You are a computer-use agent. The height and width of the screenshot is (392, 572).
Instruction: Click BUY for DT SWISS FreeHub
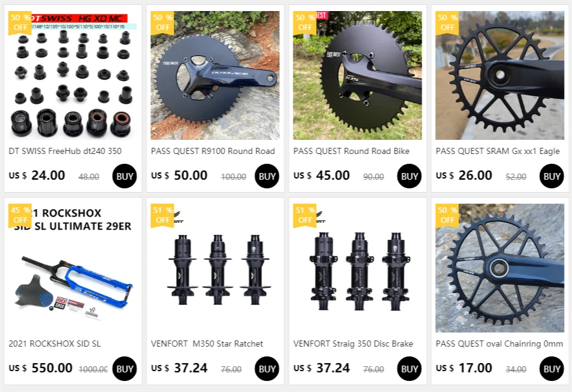coord(125,176)
